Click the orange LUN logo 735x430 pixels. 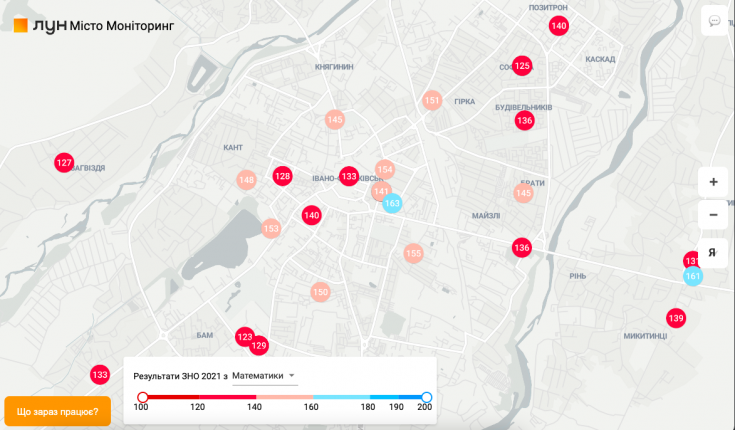[x=20, y=24]
